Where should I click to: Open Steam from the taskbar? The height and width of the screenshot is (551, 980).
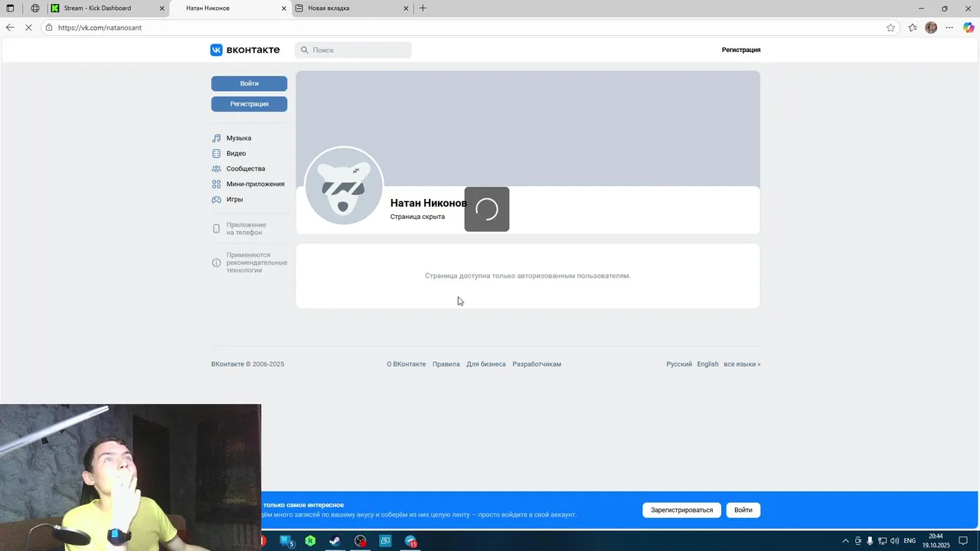335,541
